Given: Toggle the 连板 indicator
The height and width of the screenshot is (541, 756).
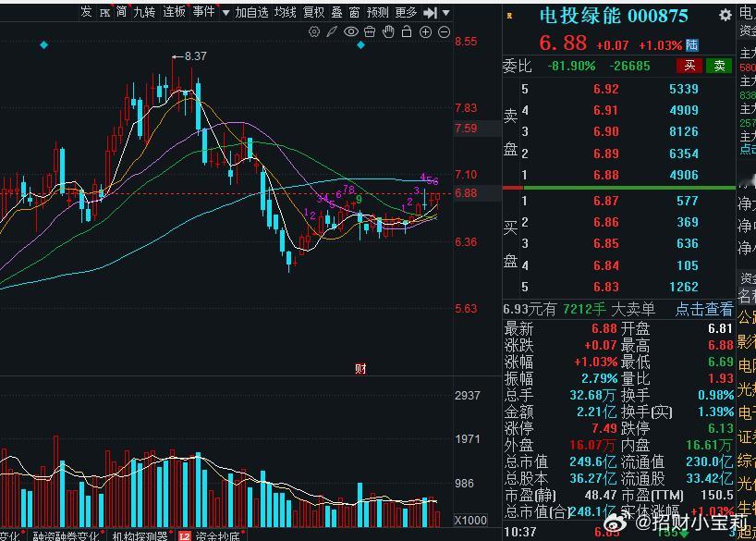Looking at the screenshot, I should (x=174, y=12).
